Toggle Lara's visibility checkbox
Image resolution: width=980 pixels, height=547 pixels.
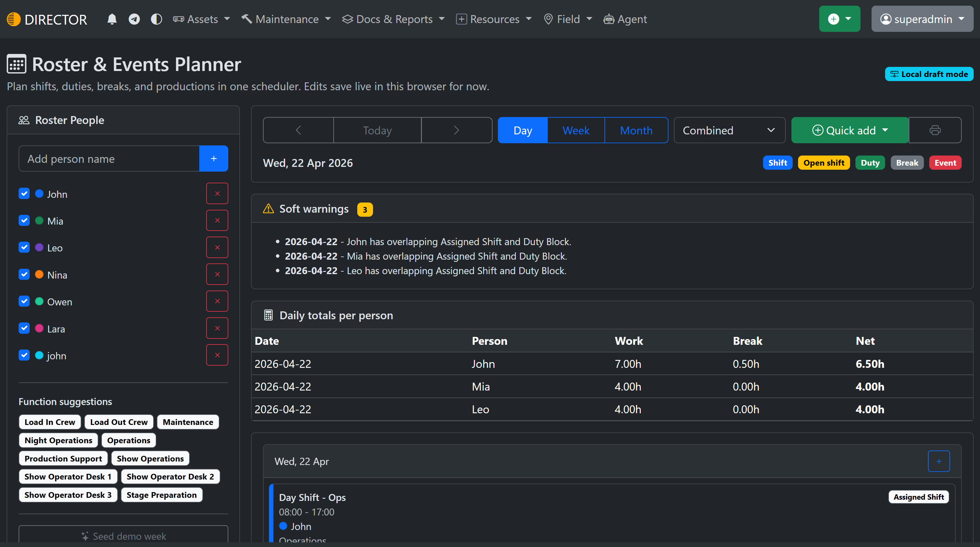click(x=24, y=328)
